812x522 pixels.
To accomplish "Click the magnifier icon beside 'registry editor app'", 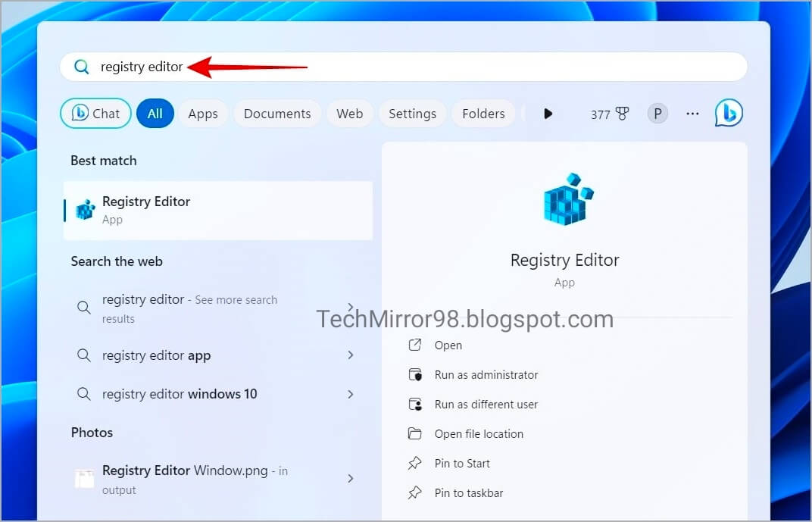I will pyautogui.click(x=84, y=355).
